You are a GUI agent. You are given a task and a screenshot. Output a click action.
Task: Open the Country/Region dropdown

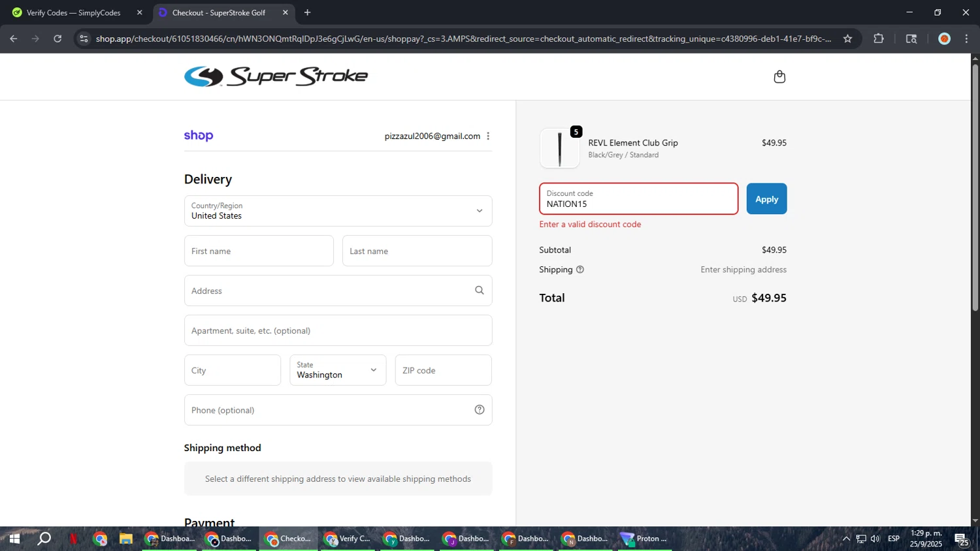tap(338, 211)
